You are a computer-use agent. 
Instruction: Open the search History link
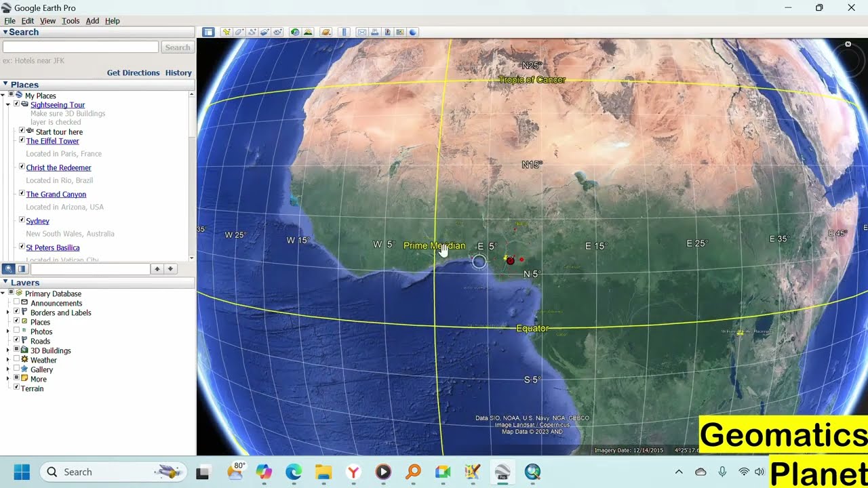(x=178, y=73)
